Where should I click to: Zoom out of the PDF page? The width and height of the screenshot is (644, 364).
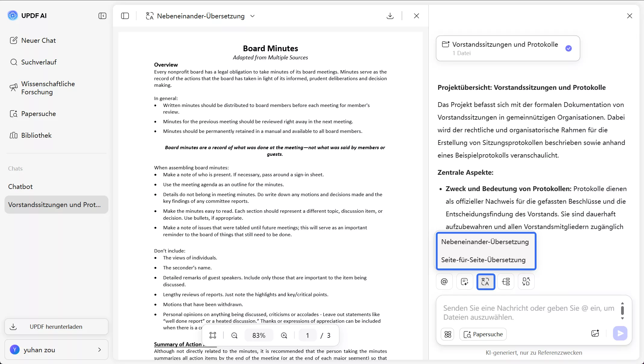(x=234, y=335)
